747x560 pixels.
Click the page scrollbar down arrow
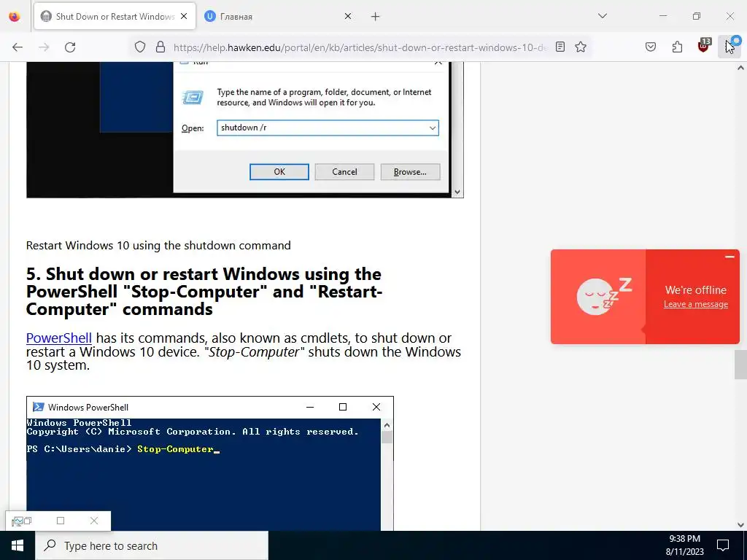[740, 525]
